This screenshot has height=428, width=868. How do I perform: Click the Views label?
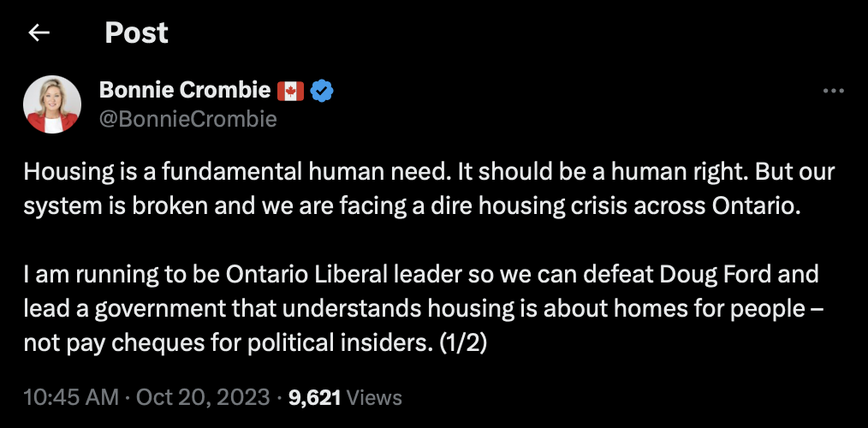click(374, 397)
